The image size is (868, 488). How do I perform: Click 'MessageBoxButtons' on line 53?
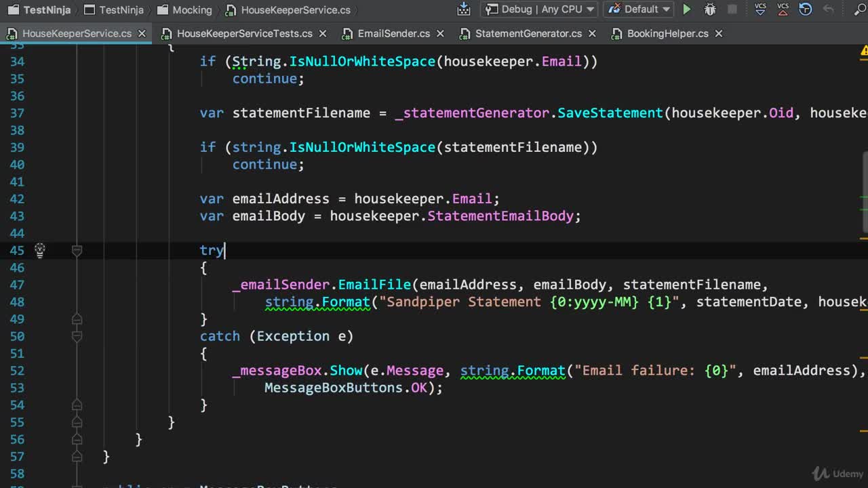tap(334, 388)
